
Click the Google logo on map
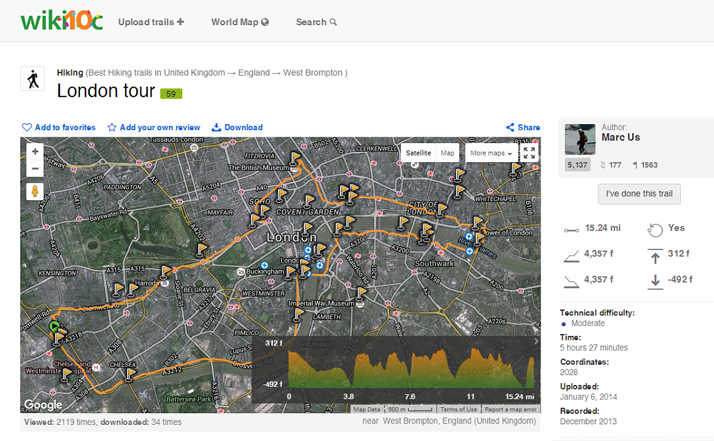[43, 405]
